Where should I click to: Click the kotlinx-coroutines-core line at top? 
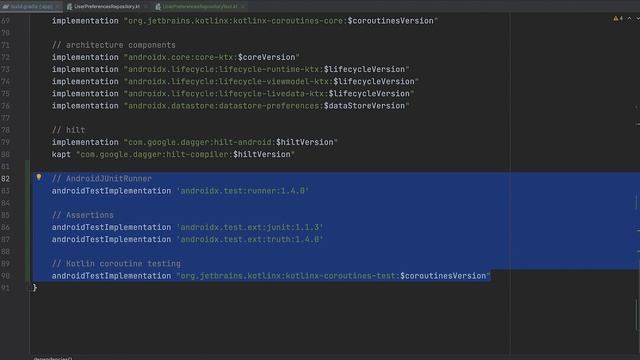[x=245, y=21]
